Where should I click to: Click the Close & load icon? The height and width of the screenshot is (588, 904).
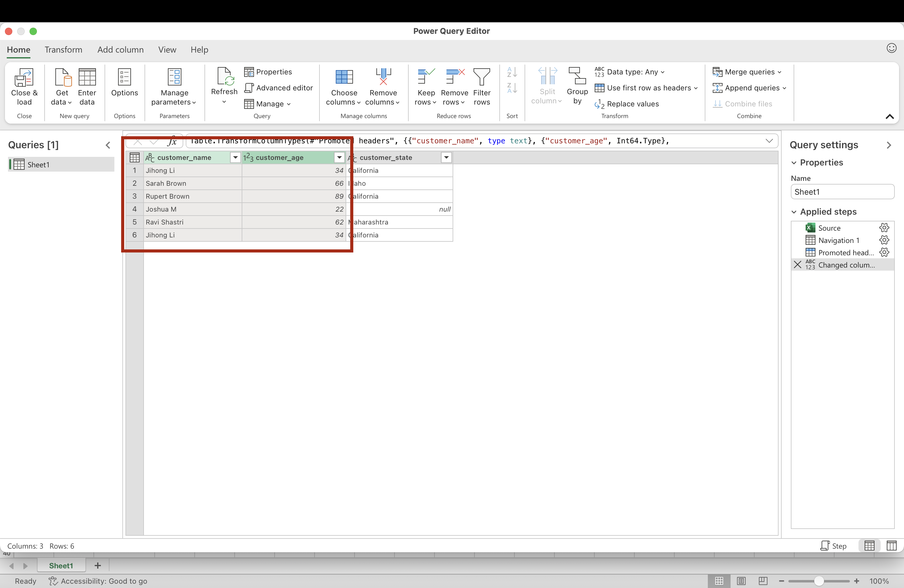click(x=24, y=78)
